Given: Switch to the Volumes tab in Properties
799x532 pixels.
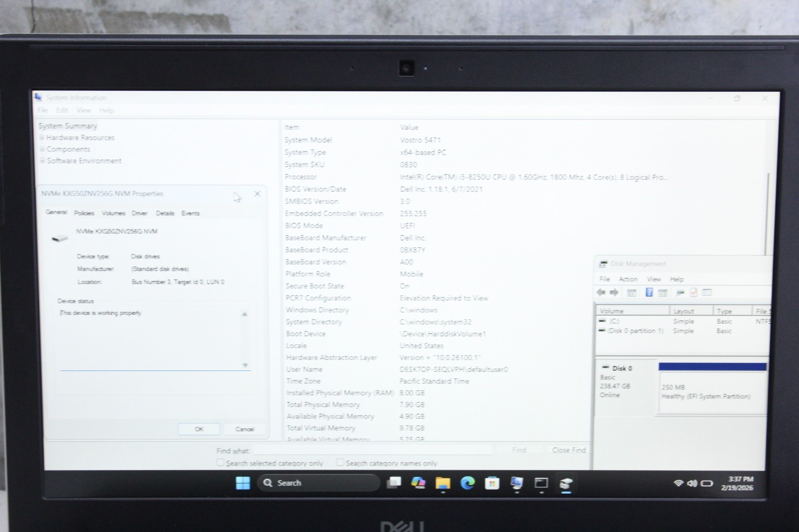Looking at the screenshot, I should pos(113,213).
